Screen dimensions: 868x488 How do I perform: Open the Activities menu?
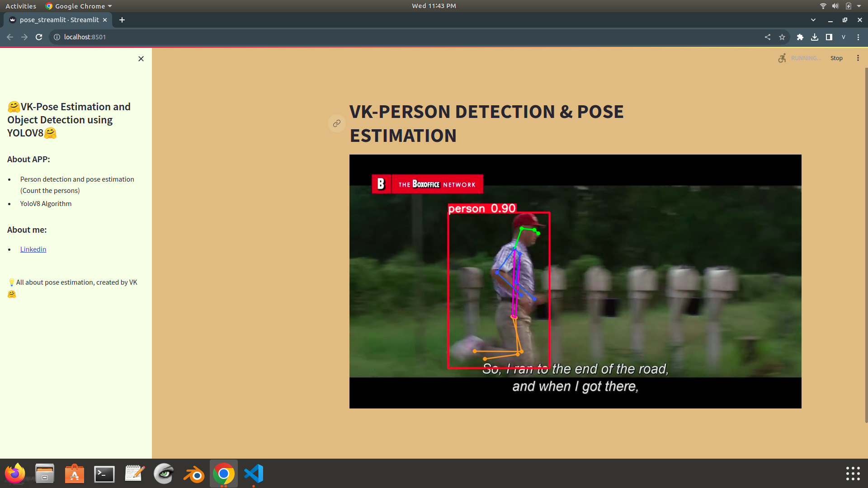(x=20, y=6)
